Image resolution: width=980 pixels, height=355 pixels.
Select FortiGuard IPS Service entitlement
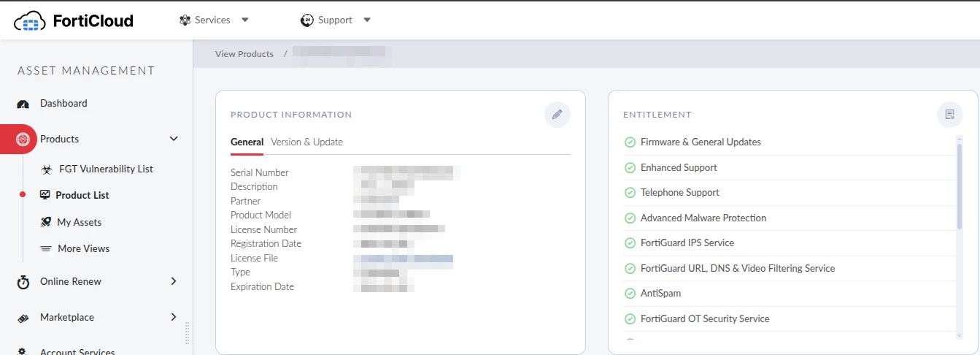687,243
